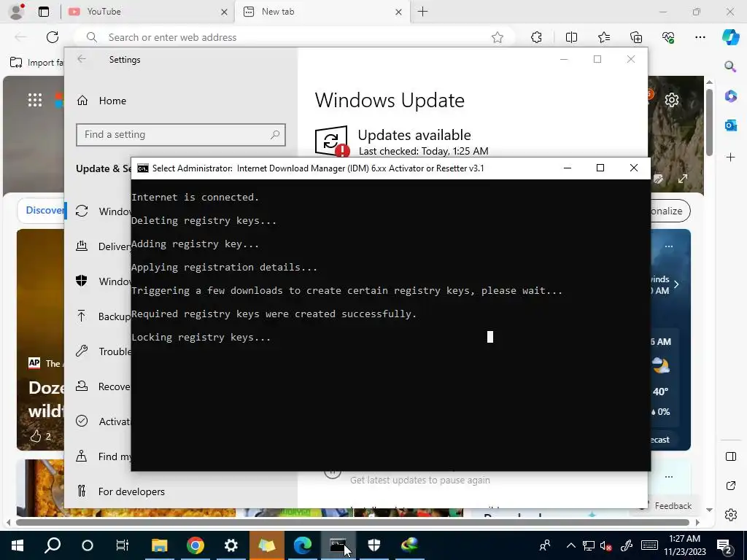Focus the Edge address bar
Image resolution: width=747 pixels, height=560 pixels.
point(295,37)
